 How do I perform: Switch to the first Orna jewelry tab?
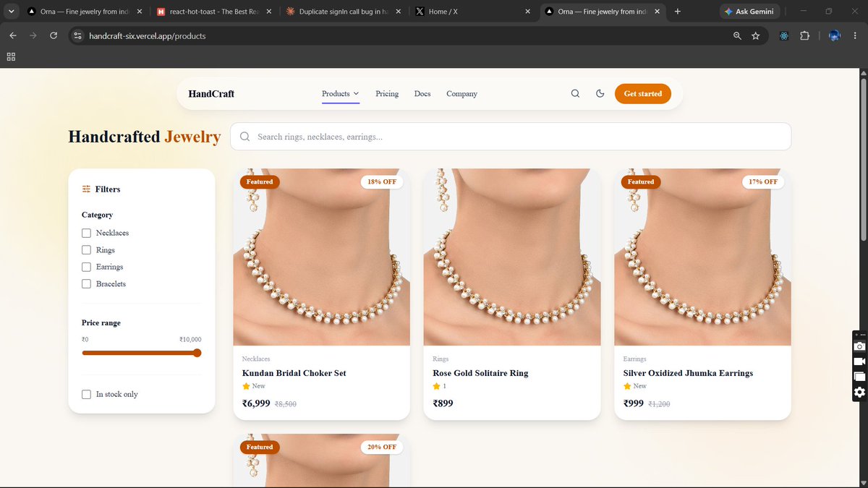pos(83,12)
